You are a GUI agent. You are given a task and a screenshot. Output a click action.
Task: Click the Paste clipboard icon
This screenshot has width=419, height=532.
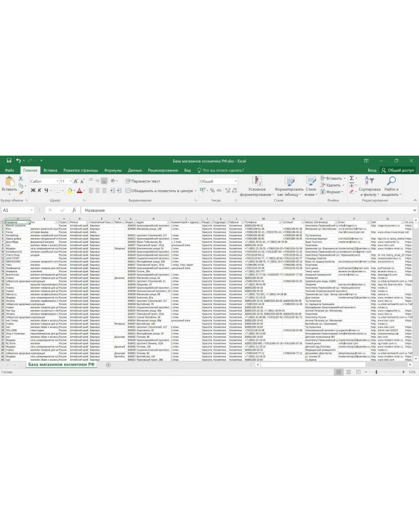(9, 182)
